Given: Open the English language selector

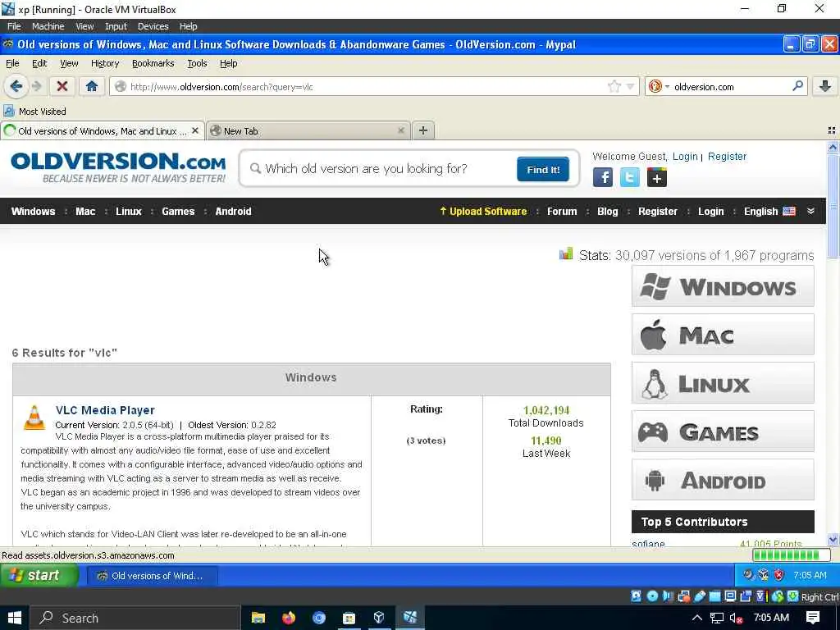Looking at the screenshot, I should coord(769,211).
